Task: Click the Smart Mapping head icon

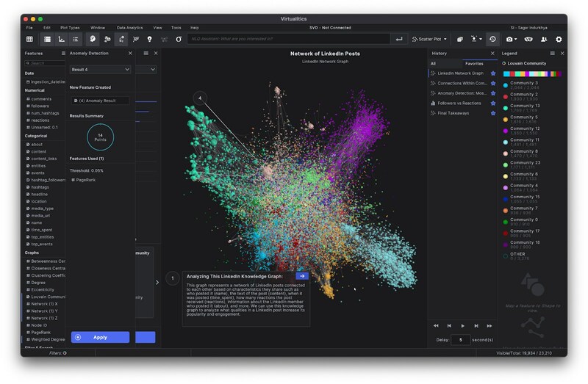Action: click(93, 39)
